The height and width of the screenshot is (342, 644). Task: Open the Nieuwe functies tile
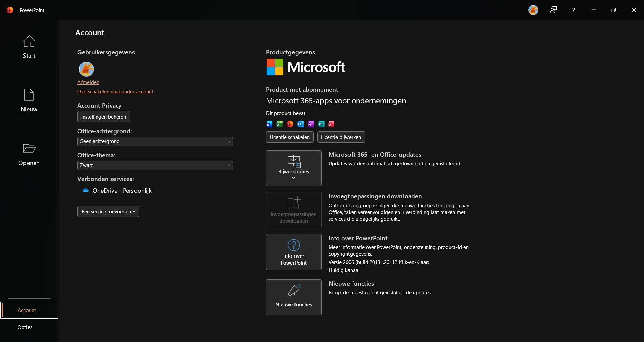click(294, 297)
